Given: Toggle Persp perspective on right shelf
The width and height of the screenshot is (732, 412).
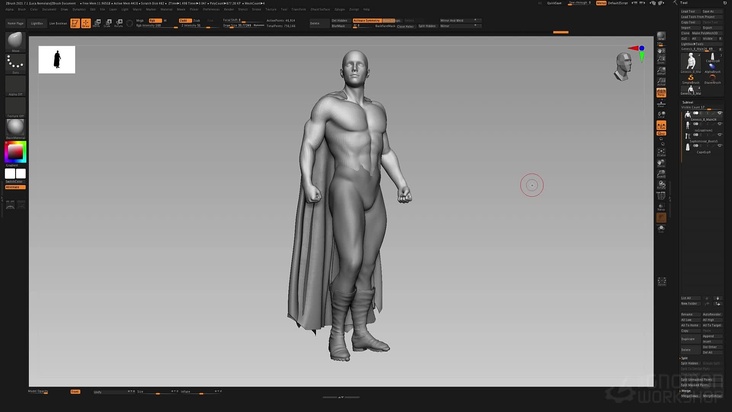Looking at the screenshot, I should [x=661, y=92].
